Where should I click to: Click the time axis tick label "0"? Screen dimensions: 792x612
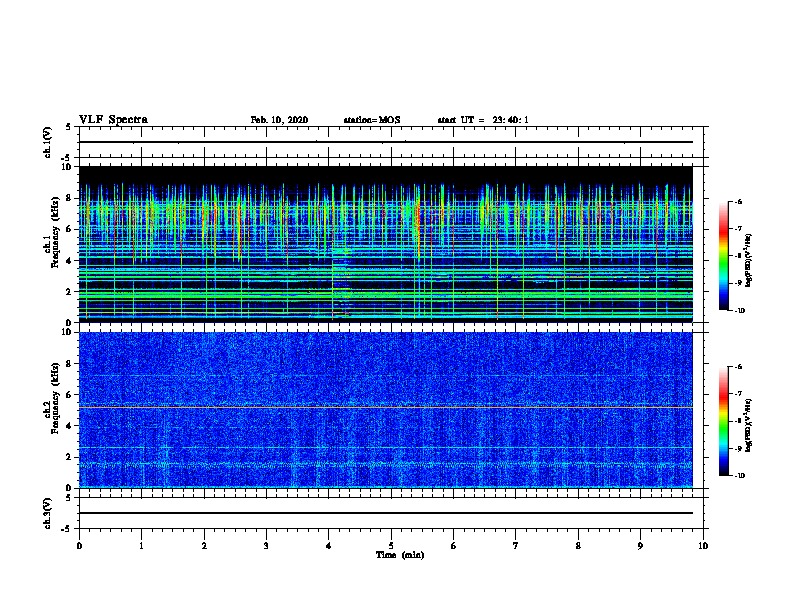(79, 546)
